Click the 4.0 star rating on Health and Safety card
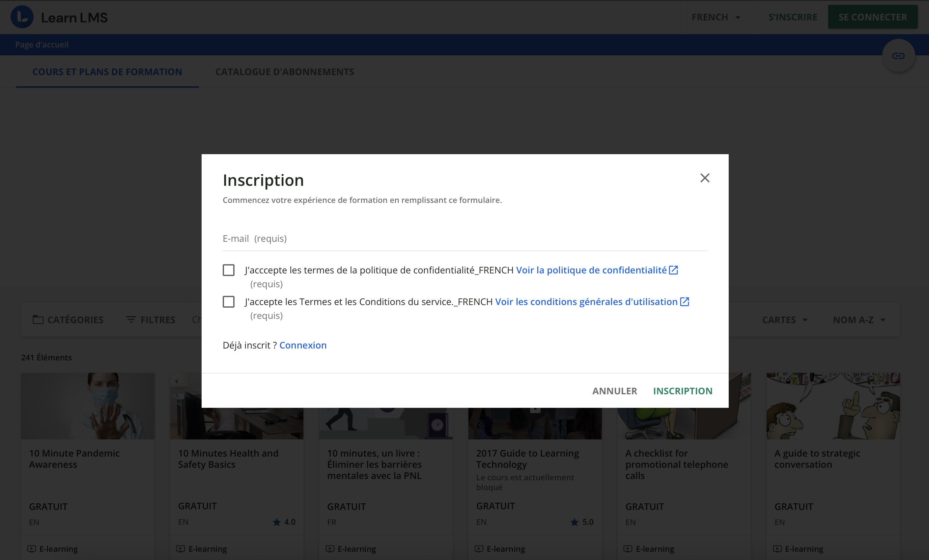Image resolution: width=929 pixels, height=560 pixels. point(284,522)
